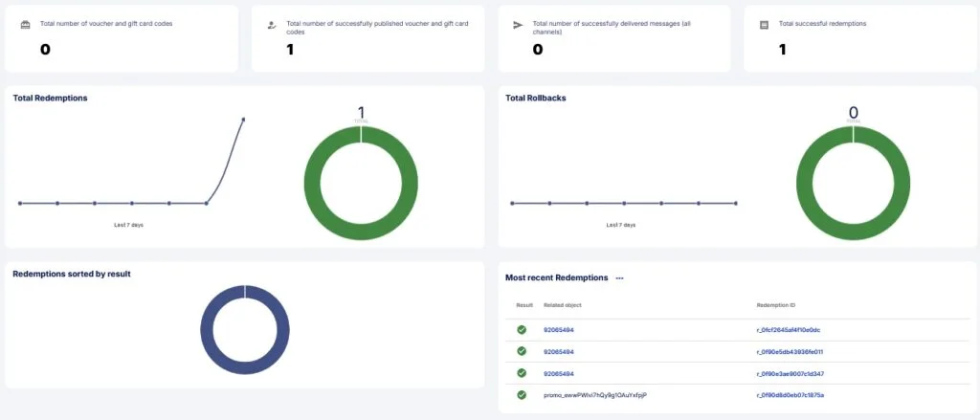Open redemption r_0fcf2645af4f10e0dc
This screenshot has width=980, height=420.
tap(789, 330)
